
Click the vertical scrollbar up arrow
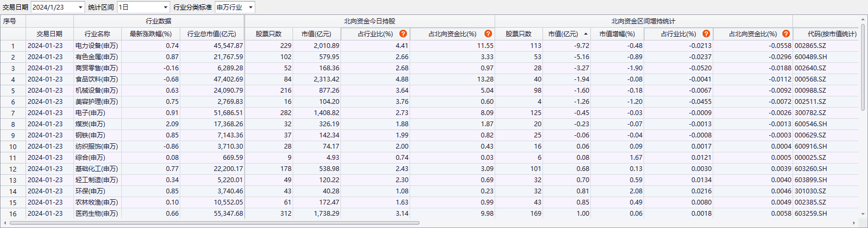coord(863,19)
